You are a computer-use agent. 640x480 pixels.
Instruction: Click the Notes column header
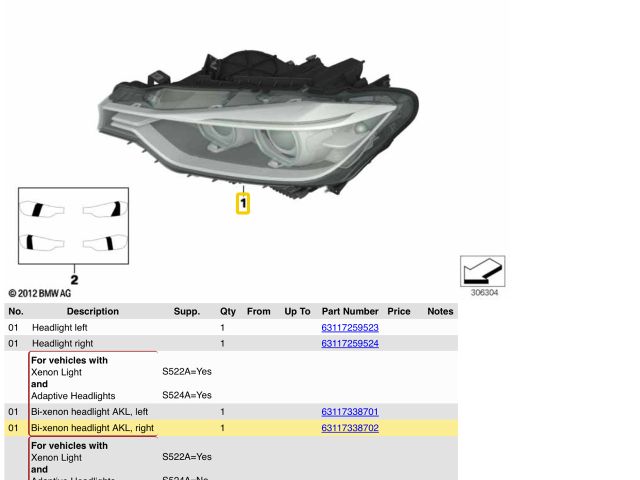point(440,312)
